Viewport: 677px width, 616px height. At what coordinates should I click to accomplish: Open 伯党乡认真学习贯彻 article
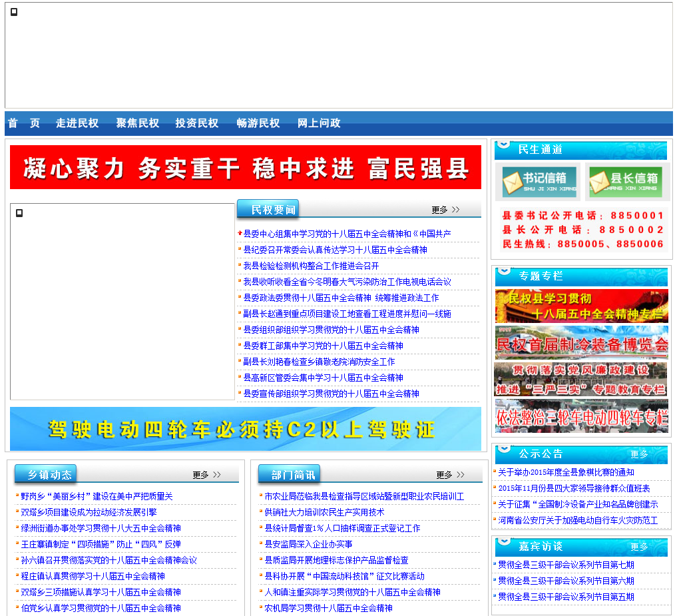tap(101, 609)
